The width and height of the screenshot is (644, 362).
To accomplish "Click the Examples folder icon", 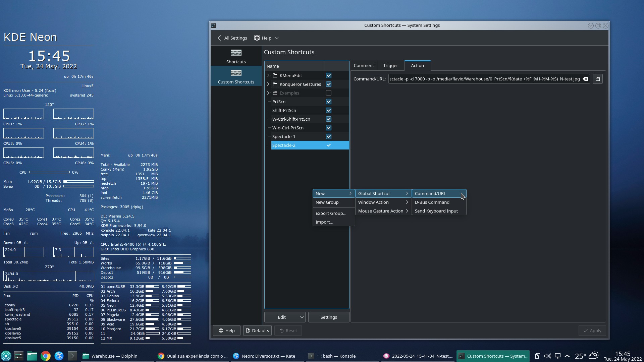I will [275, 93].
